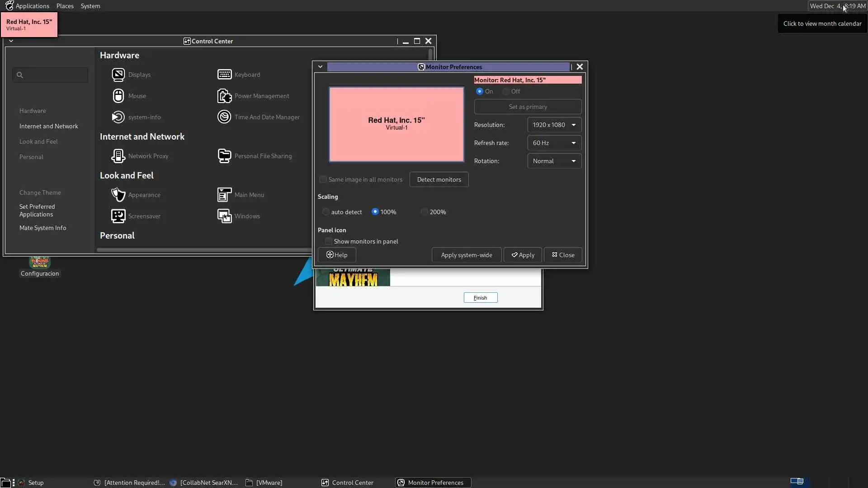This screenshot has width=868, height=488.
Task: Select the 200% scaling radio button
Action: click(424, 212)
